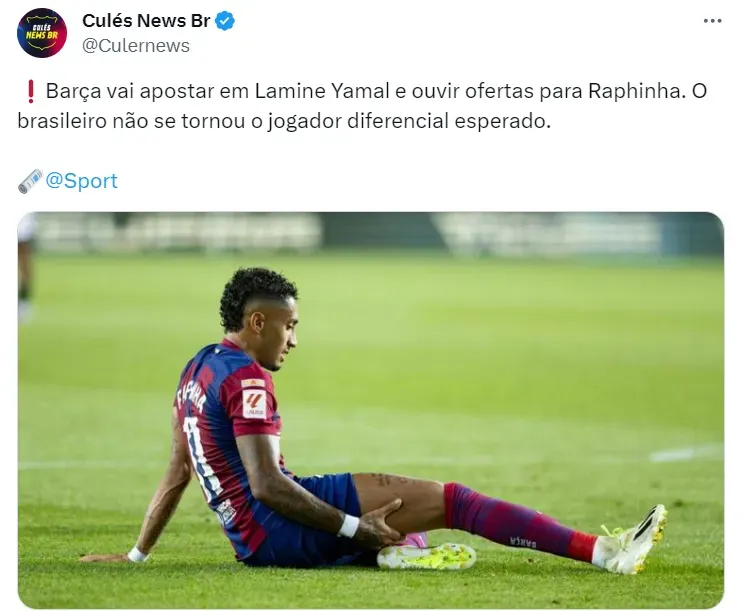Click the white wristband on player's hand
The width and height of the screenshot is (742, 611).
coord(349,526)
